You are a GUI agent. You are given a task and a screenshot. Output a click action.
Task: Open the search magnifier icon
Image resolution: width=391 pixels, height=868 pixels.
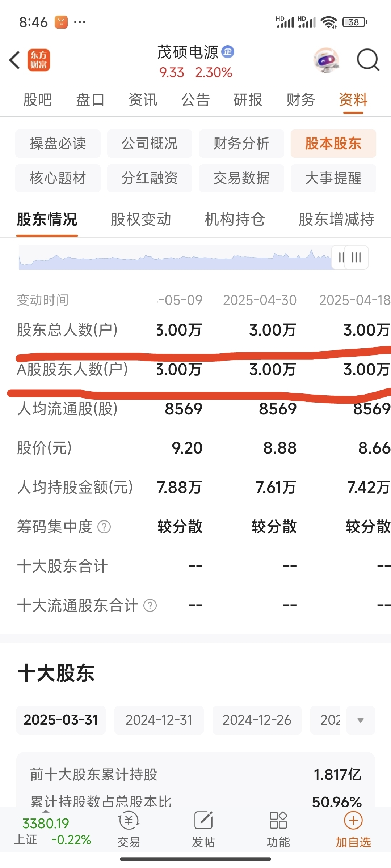[x=368, y=60]
